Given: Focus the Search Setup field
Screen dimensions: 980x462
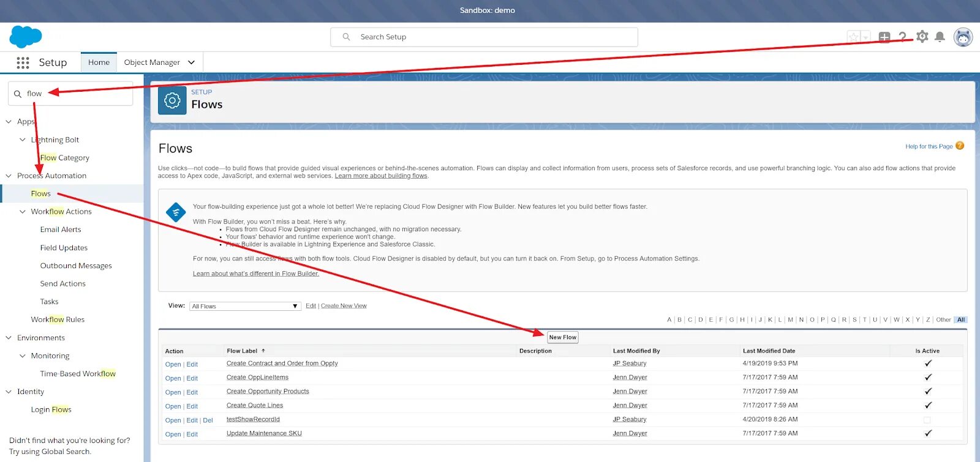Looking at the screenshot, I should pos(484,37).
